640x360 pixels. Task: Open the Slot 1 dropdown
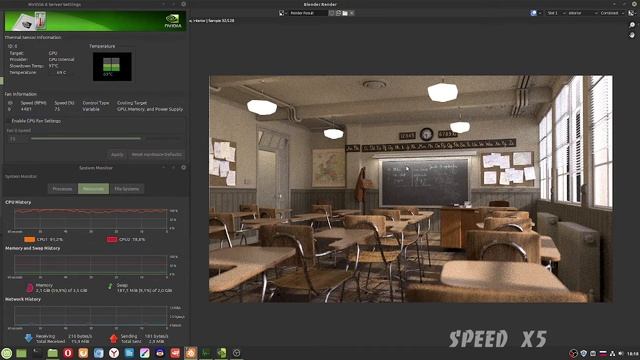555,13
